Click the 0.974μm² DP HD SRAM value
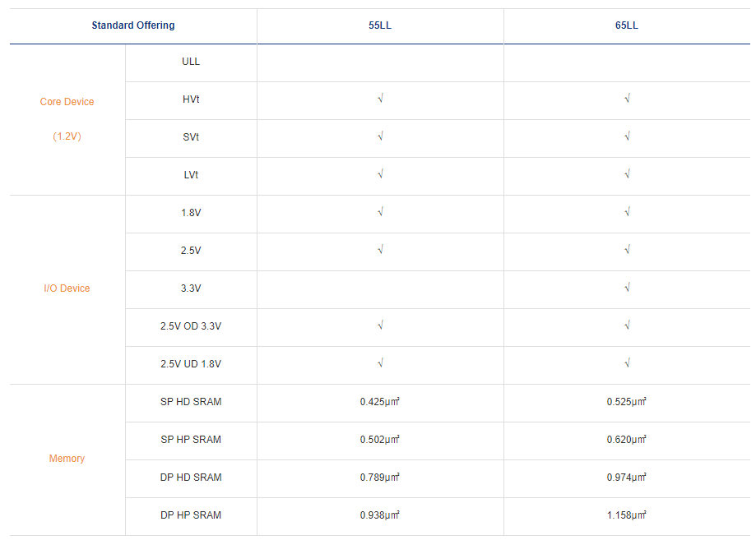This screenshot has width=756, height=540. tap(627, 478)
